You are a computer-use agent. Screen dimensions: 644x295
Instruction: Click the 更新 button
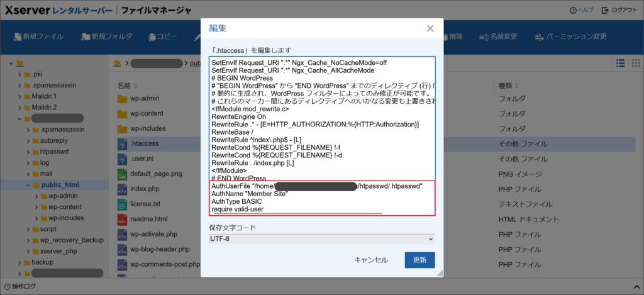click(x=419, y=260)
